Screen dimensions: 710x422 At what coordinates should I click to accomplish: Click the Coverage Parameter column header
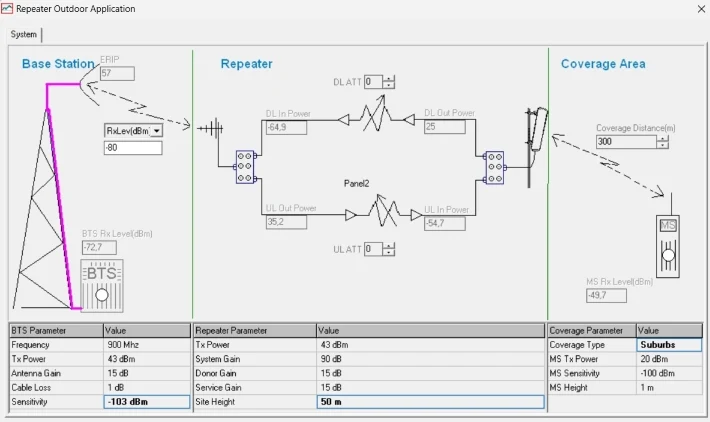coord(592,331)
